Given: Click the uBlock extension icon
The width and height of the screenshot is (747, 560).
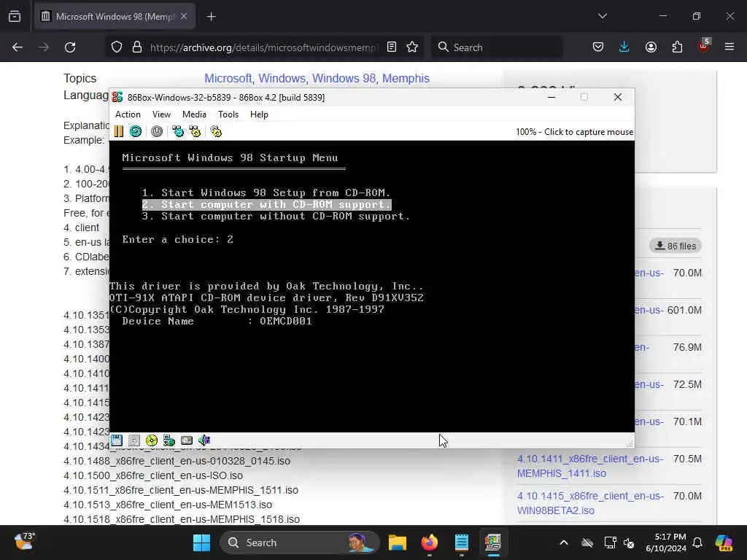Looking at the screenshot, I should (x=704, y=46).
